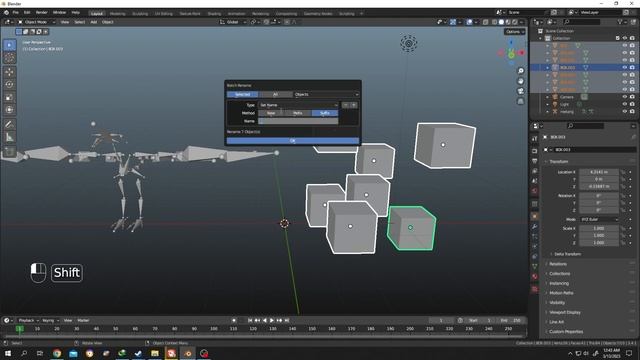The image size is (640, 360).
Task: Click the Playback button in timeline
Action: click(29, 321)
